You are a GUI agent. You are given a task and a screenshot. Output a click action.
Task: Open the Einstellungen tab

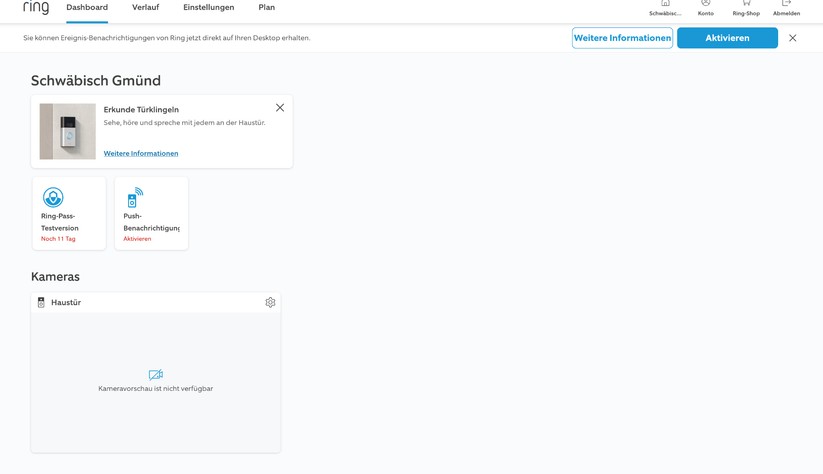tap(208, 7)
